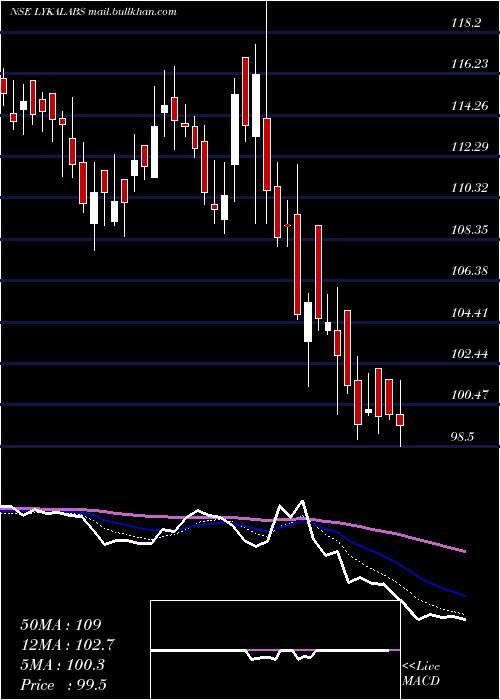Click the 98.5 price axis label
Viewport: 500px width, 700px height.
pos(462,436)
